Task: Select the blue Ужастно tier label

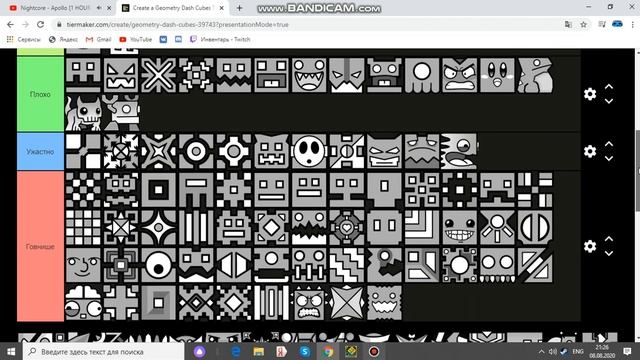Action: pos(40,151)
